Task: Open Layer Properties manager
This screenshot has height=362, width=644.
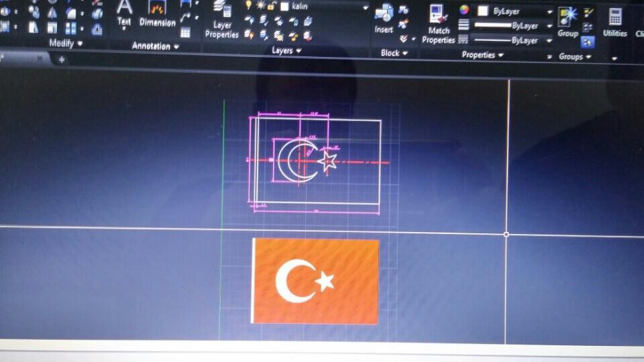Action: (222, 20)
